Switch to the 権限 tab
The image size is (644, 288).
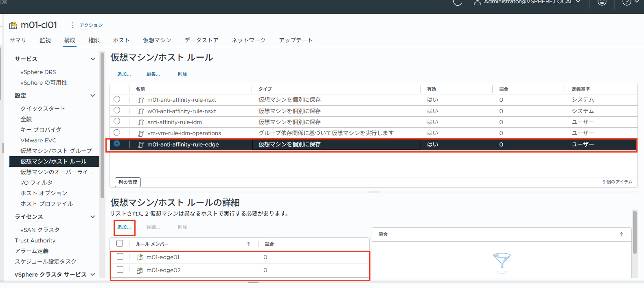(x=94, y=40)
